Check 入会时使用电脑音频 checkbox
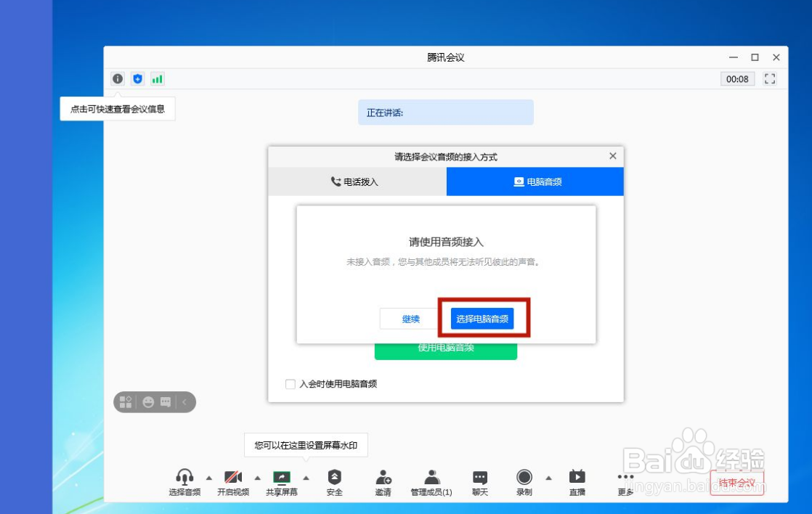Viewport: 812px width, 514px height. (291, 384)
